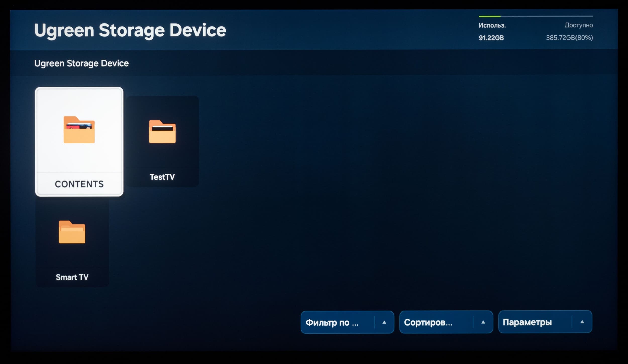Click the Доступно available space label
628x364 pixels.
click(x=579, y=25)
